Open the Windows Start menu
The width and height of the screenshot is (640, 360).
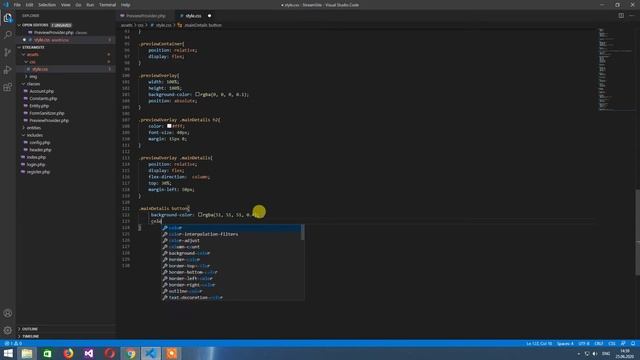pos(8,353)
